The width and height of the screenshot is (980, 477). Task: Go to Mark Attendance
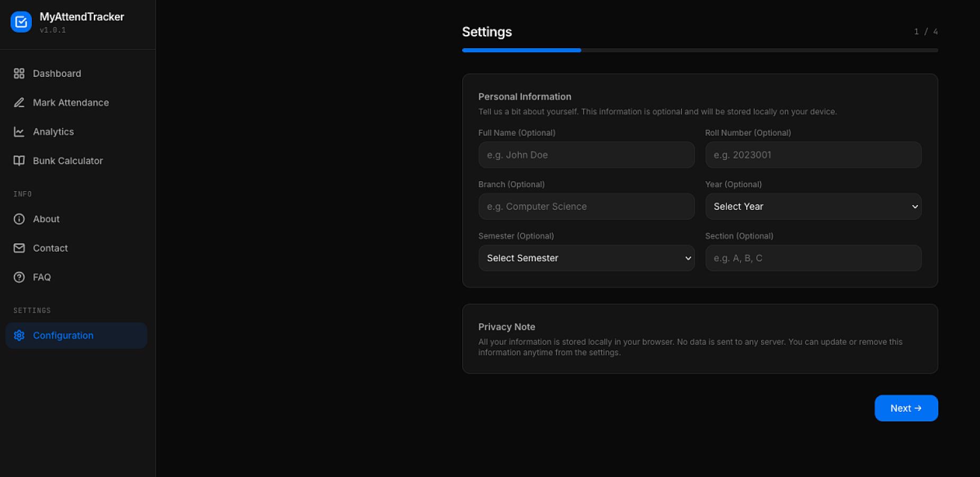point(76,103)
